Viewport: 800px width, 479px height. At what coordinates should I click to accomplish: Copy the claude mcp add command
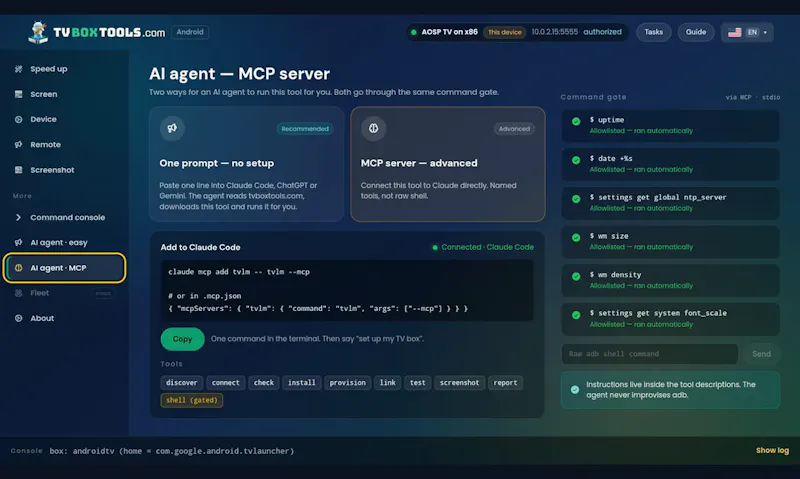coord(182,339)
